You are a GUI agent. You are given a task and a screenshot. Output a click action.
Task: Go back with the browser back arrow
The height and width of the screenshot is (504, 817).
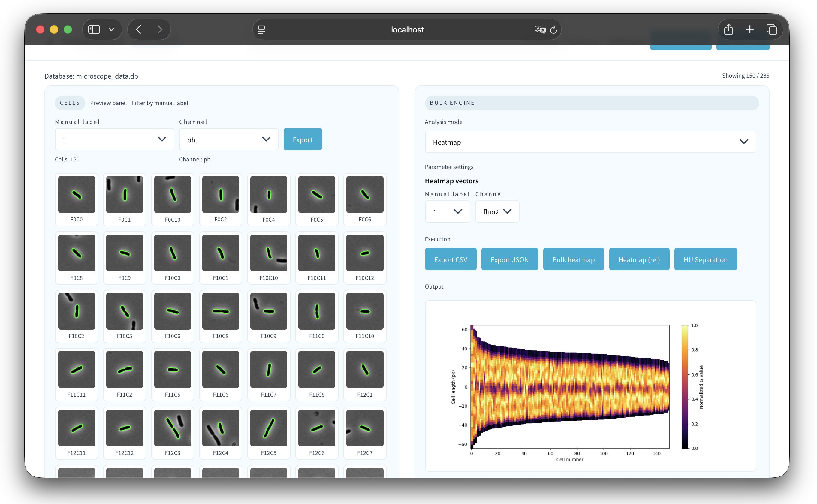click(139, 29)
